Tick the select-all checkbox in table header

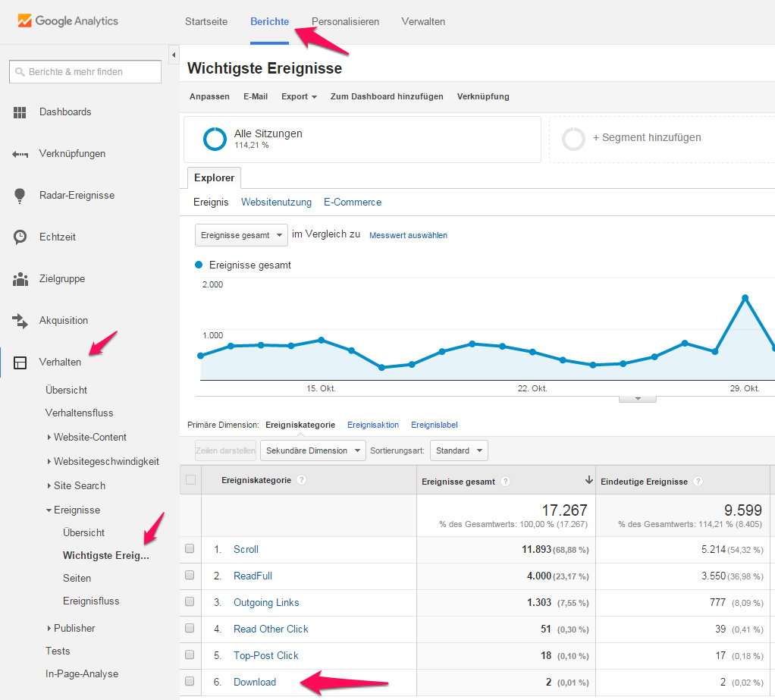coord(190,479)
